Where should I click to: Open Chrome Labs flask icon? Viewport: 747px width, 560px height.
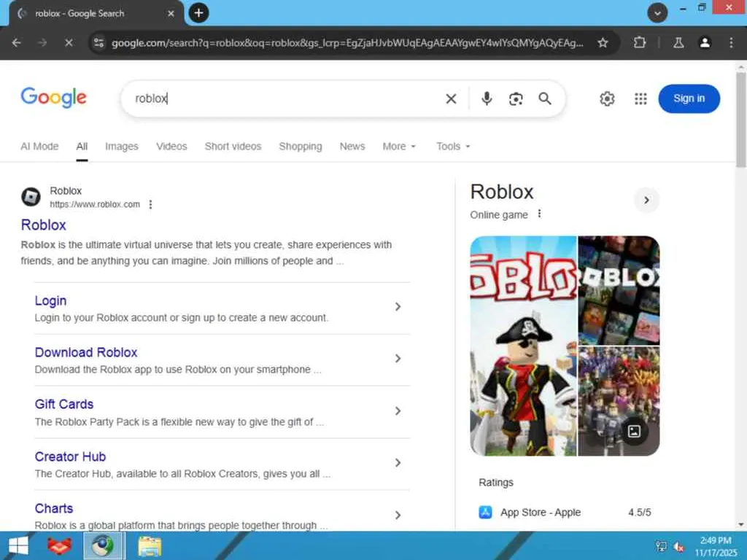pyautogui.click(x=678, y=43)
